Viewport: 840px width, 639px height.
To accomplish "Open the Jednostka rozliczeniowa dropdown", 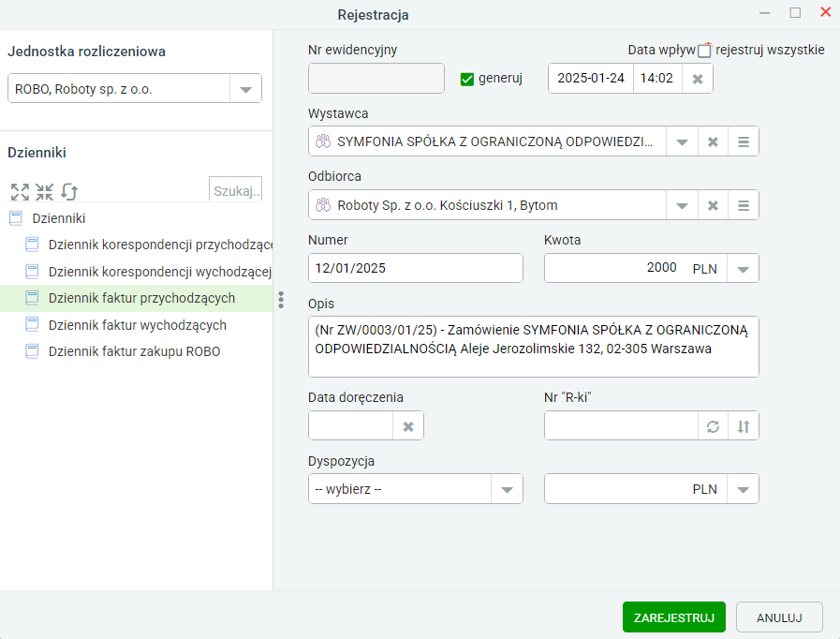I will click(x=245, y=88).
